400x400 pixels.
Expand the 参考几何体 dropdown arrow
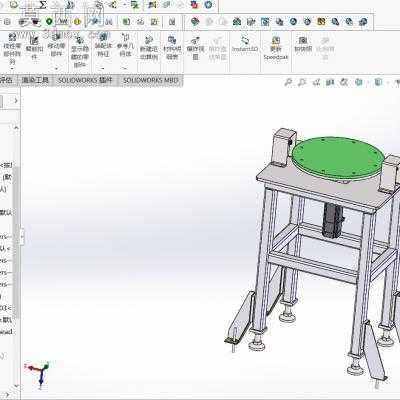125,69
